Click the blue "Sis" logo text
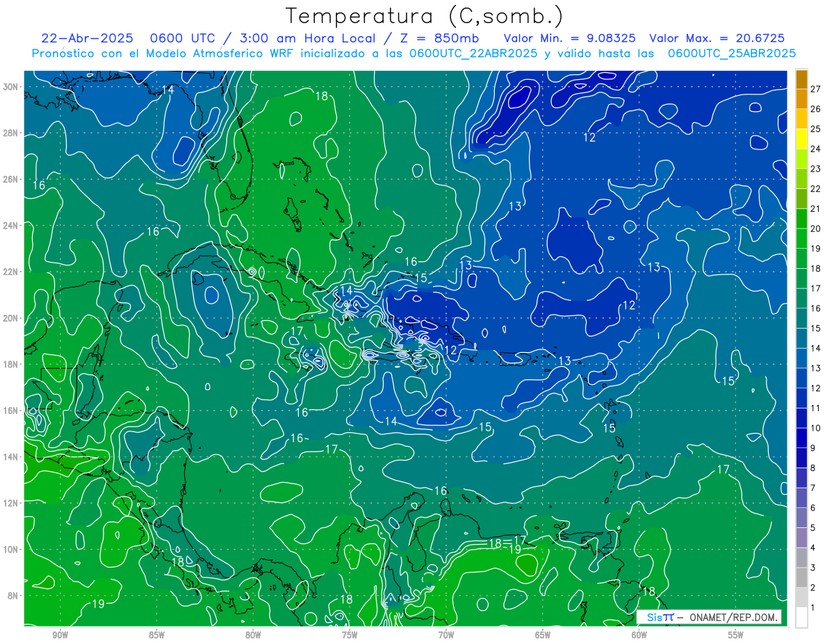The width and height of the screenshot is (834, 644). pos(653,617)
